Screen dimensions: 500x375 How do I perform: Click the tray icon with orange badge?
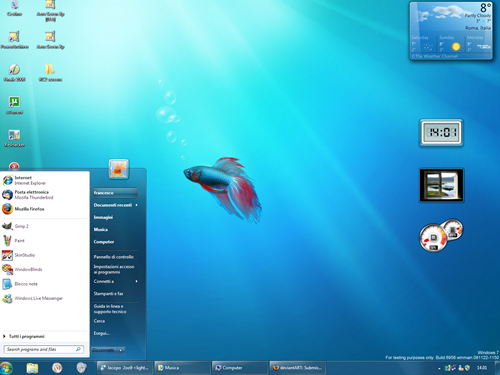pyautogui.click(x=461, y=368)
